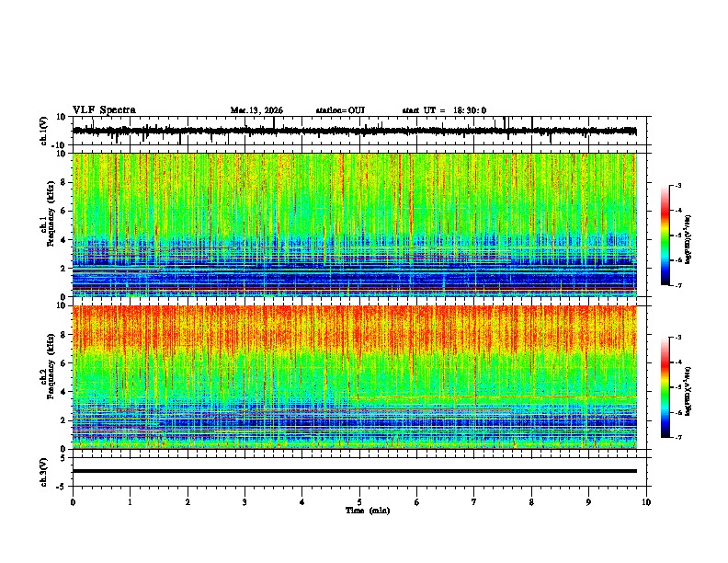Image resolution: width=728 pixels, height=563 pixels.
Task: Click the ch.1 spectrogram color scale bar
Action: pyautogui.click(x=665, y=236)
